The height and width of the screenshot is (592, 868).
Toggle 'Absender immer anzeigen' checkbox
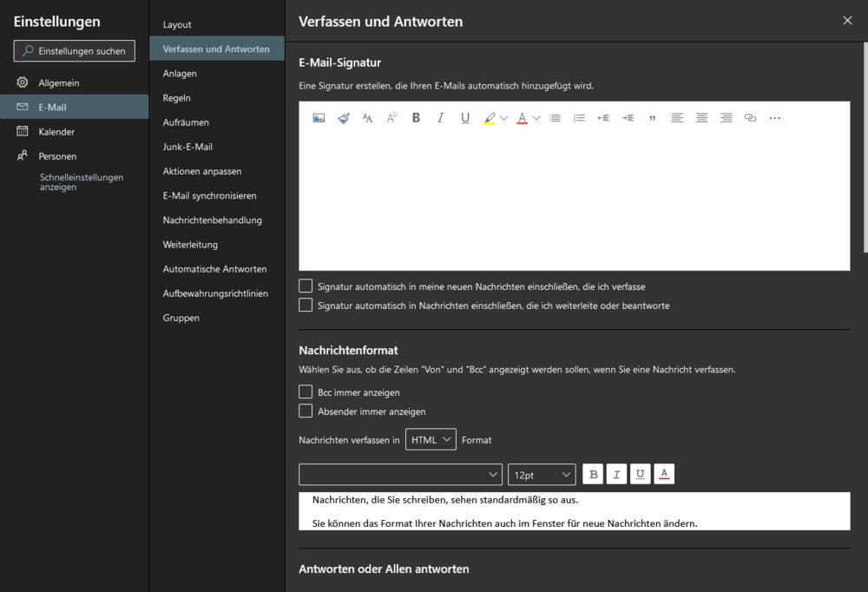[x=306, y=411]
